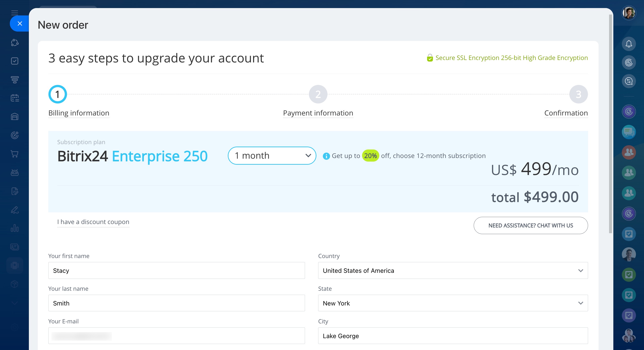
Task: Open the man in suit avatar chat
Action: pos(629,254)
